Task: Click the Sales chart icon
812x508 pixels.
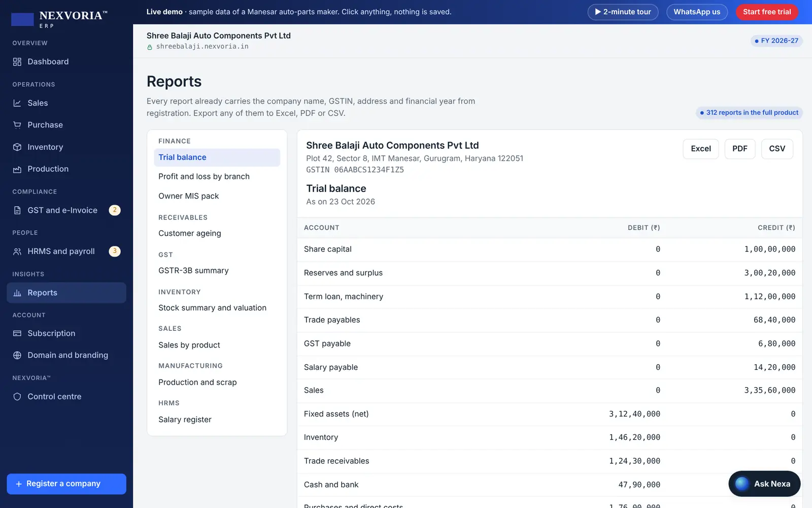Action: tap(17, 103)
